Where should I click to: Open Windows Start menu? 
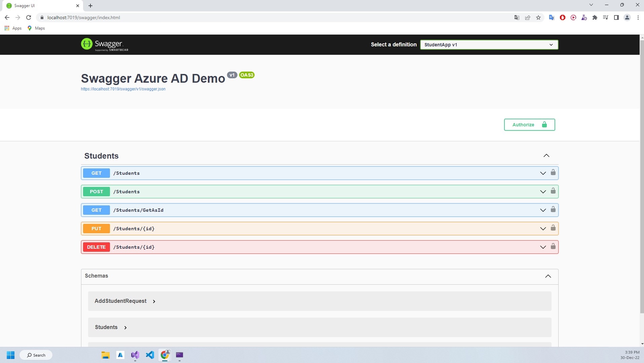(x=11, y=355)
